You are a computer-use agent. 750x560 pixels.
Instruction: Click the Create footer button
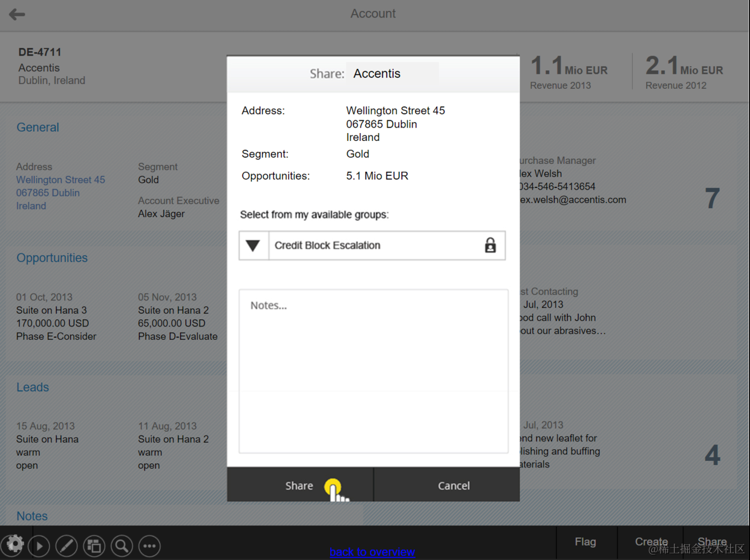tap(651, 542)
